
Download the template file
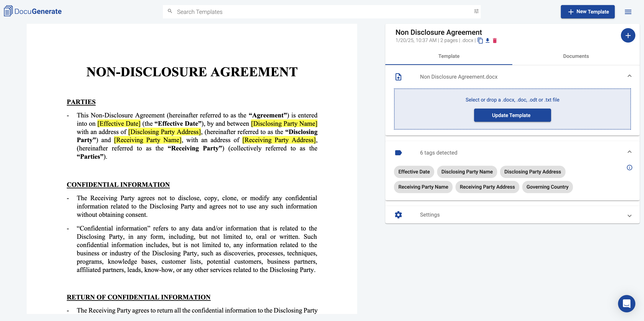pos(487,41)
